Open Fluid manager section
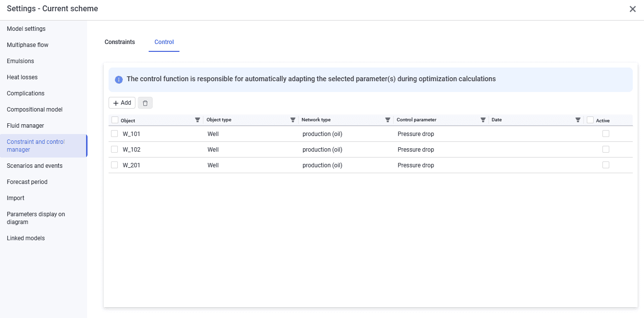This screenshot has width=644, height=318. [44, 126]
